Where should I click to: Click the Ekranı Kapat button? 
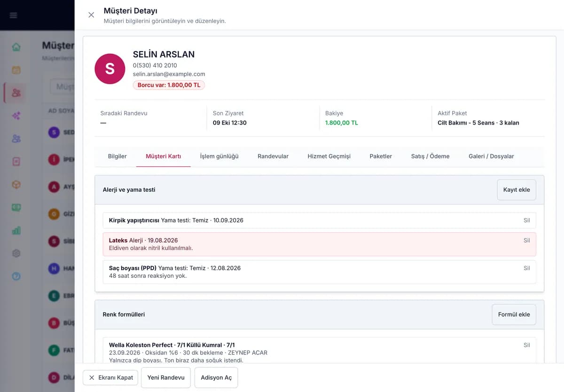110,377
